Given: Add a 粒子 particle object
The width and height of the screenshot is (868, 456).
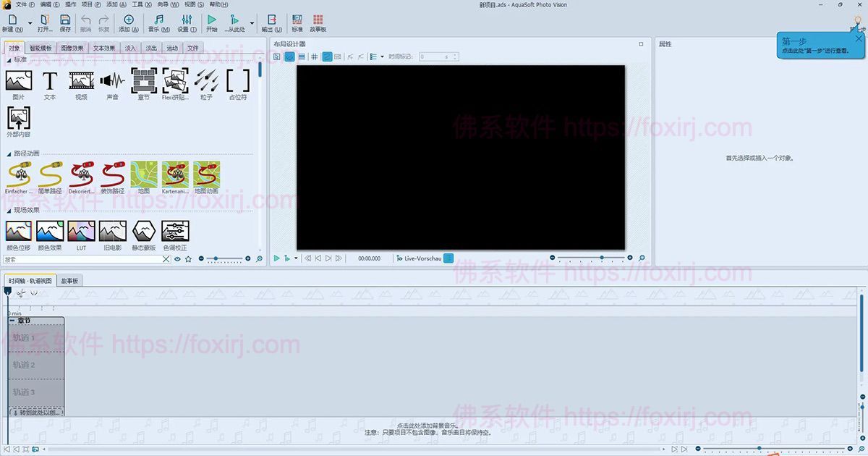Looking at the screenshot, I should pos(207,82).
